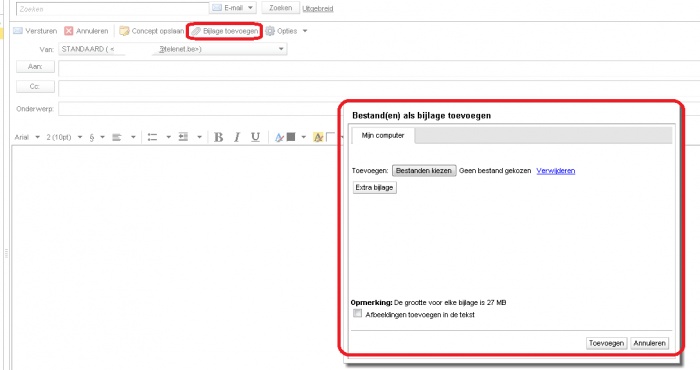The width and height of the screenshot is (700, 370).
Task: Open the list style dropdown arrow
Action: [169, 137]
